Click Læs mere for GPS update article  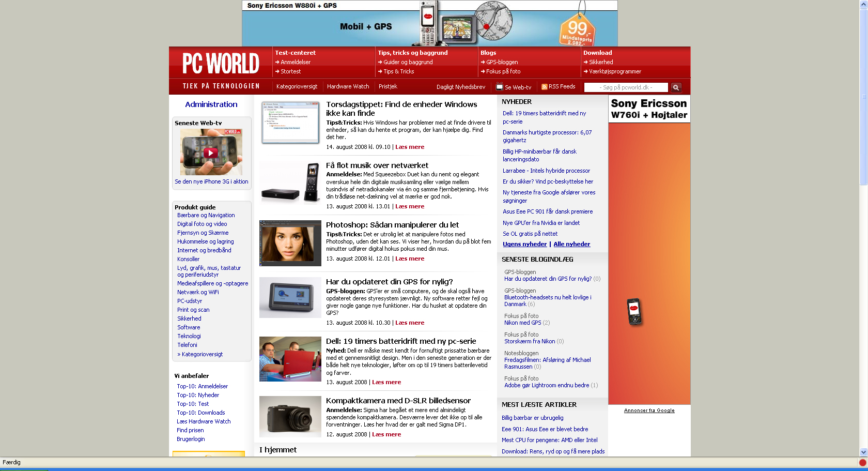tap(410, 323)
